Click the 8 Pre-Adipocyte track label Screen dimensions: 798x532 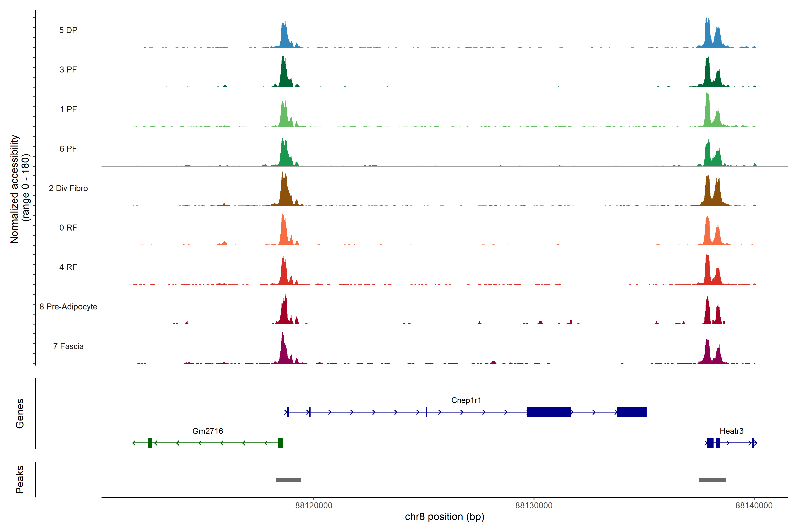coord(68,307)
